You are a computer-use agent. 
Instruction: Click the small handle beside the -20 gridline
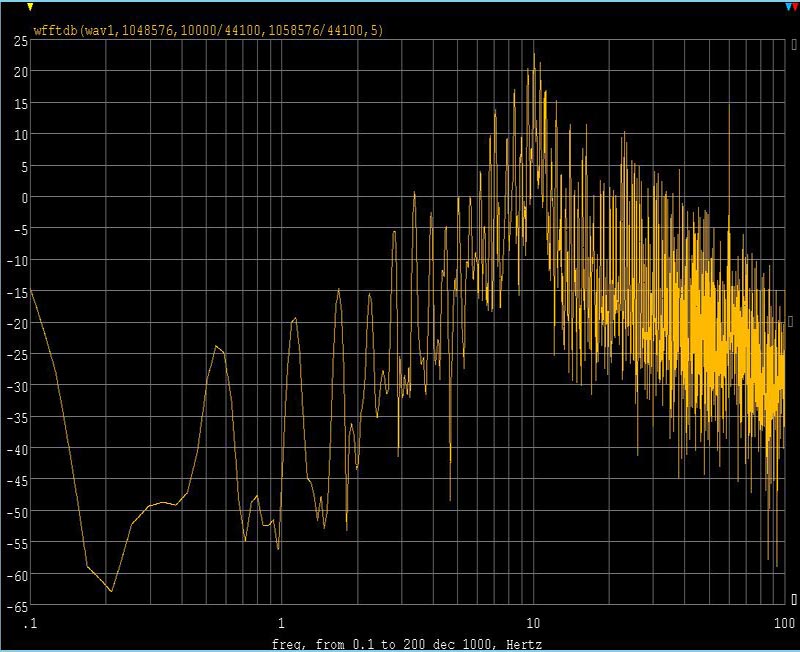tap(791, 321)
